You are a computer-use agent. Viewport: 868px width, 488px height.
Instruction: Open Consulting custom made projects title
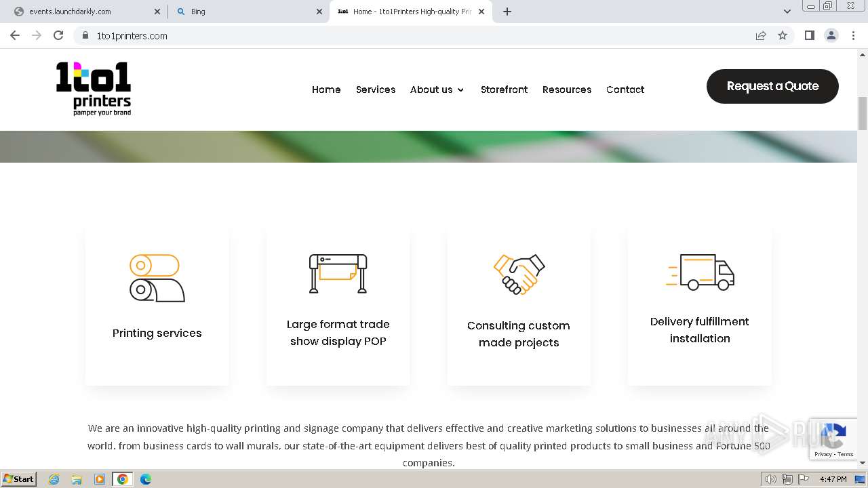click(x=519, y=334)
